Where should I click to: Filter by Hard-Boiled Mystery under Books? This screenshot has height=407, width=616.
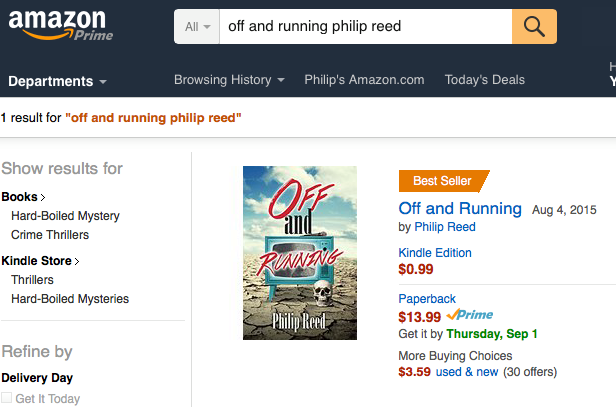[65, 216]
